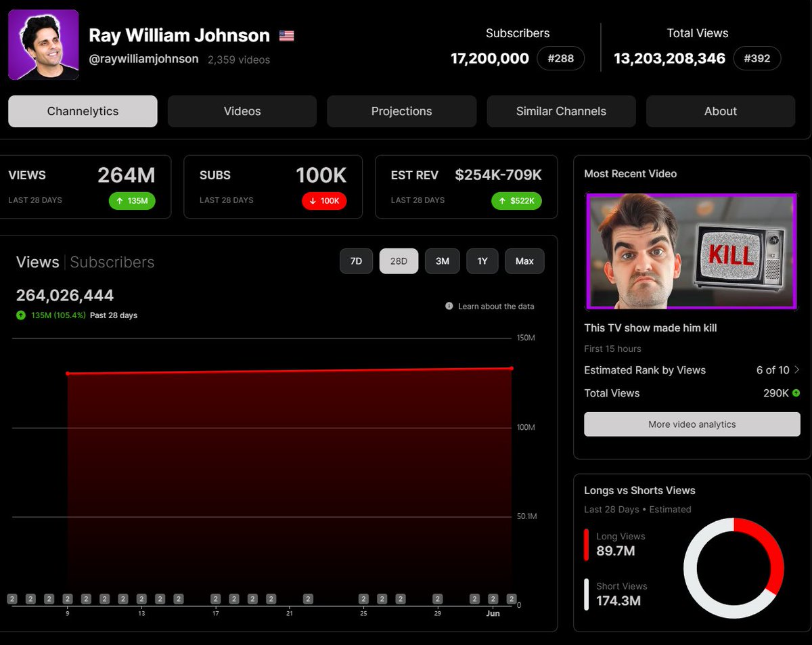
Task: Click the #288 subscriber rank badge
Action: [561, 58]
